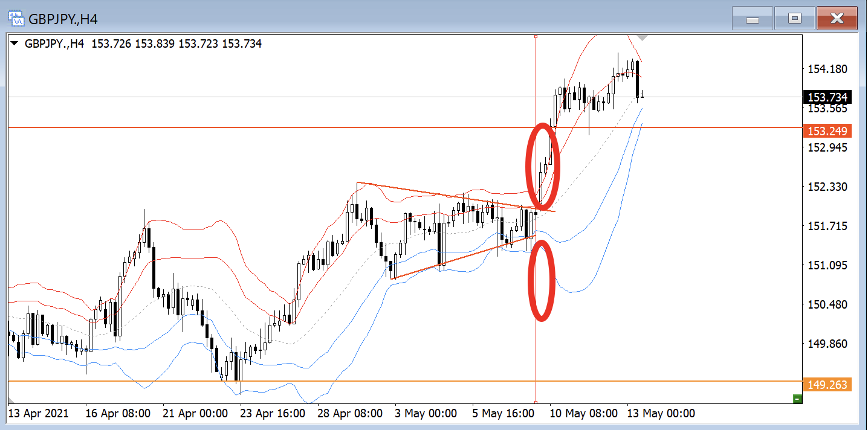Minimize the GBPJPY chart window
Viewport: 868px width, 430px height.
(x=753, y=19)
